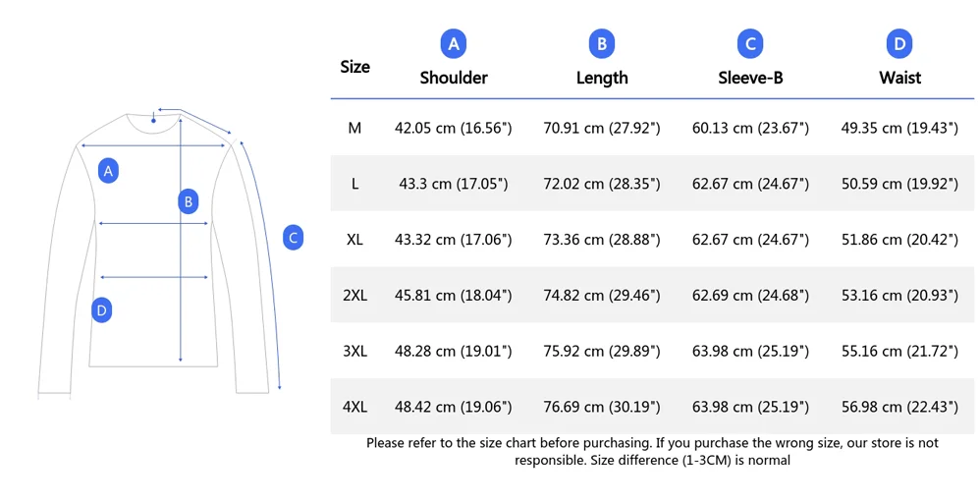Image resolution: width=980 pixels, height=504 pixels.
Task: Pick the 4XL size row label
Action: pyautogui.click(x=354, y=407)
